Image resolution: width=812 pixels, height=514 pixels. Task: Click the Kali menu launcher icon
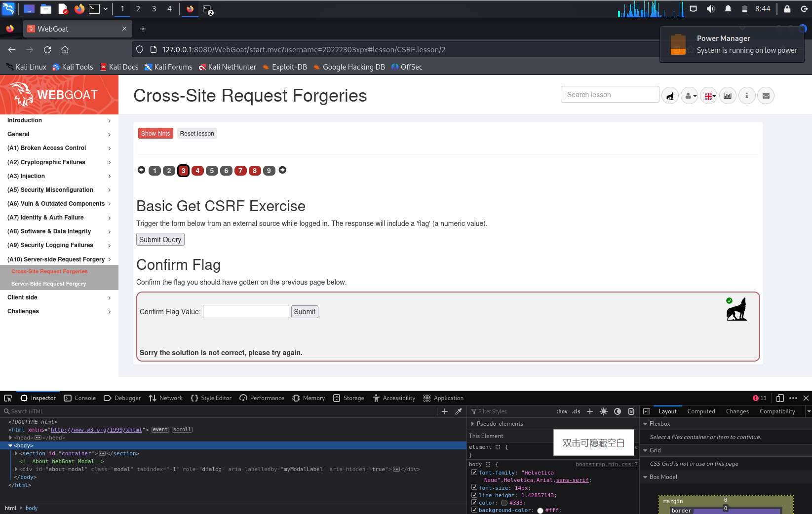(x=8, y=9)
